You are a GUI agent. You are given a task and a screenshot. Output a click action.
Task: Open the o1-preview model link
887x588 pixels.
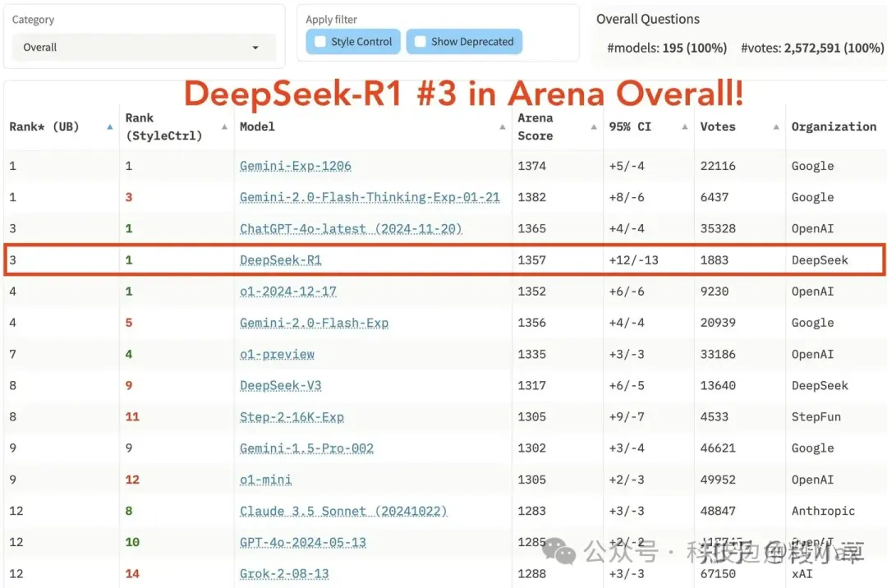click(278, 355)
